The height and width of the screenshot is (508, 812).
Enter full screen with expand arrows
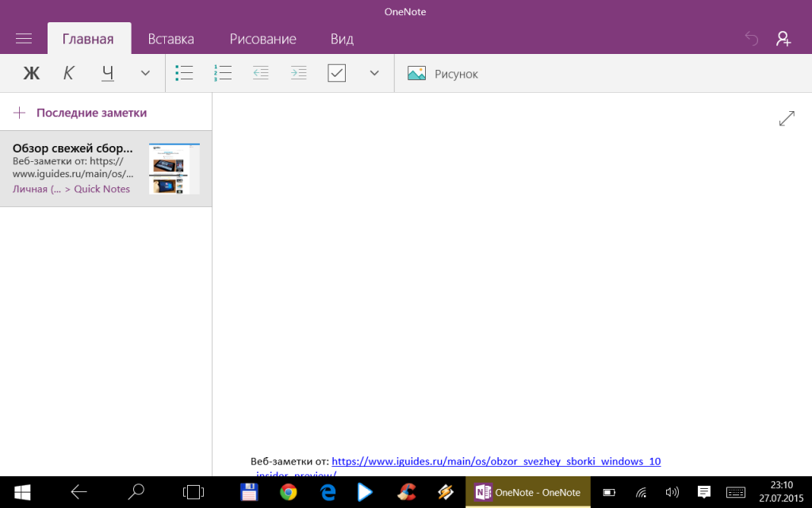click(x=787, y=118)
